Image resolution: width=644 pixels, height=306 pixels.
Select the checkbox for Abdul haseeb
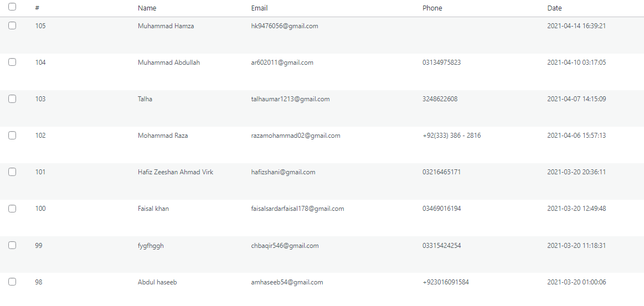12,282
